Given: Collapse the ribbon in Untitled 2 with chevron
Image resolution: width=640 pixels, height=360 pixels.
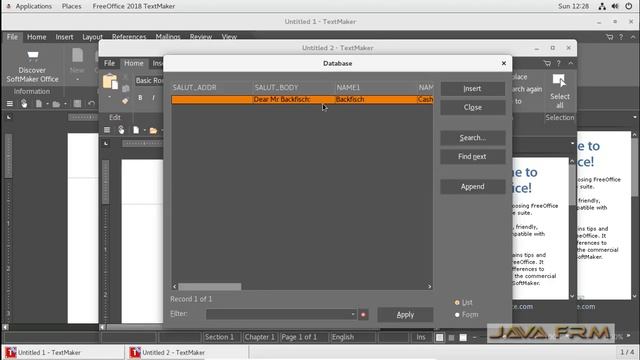Looking at the screenshot, I should pyautogui.click(x=571, y=63).
